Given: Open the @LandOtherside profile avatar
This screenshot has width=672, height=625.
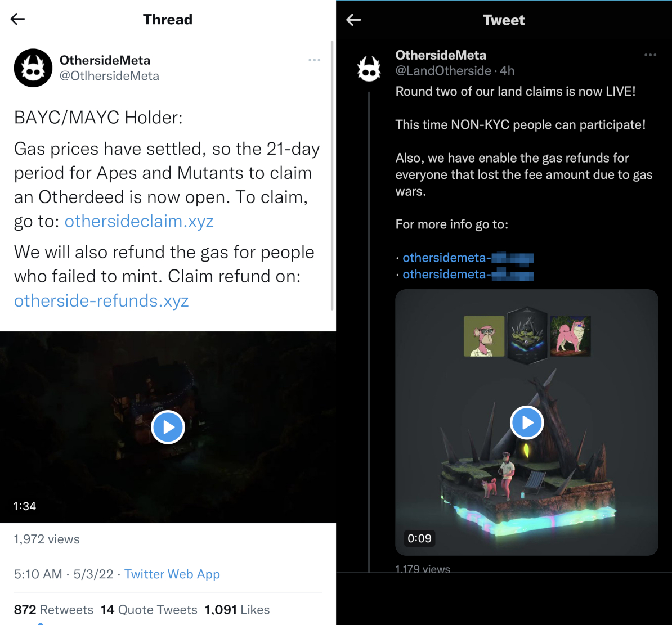Looking at the screenshot, I should click(x=369, y=69).
